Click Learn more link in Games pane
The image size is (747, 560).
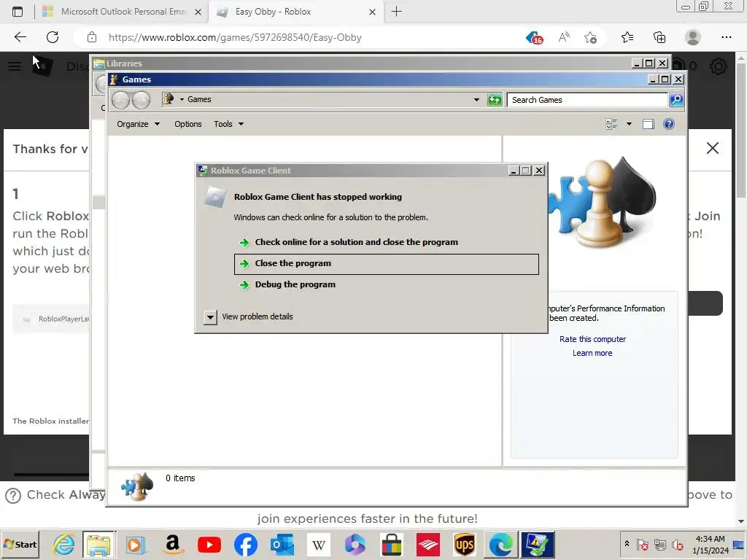[592, 353]
